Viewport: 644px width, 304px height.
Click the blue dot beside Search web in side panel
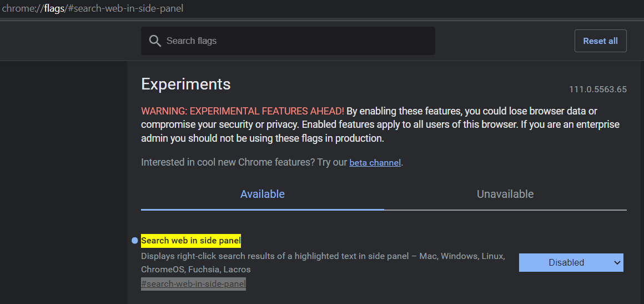click(134, 241)
